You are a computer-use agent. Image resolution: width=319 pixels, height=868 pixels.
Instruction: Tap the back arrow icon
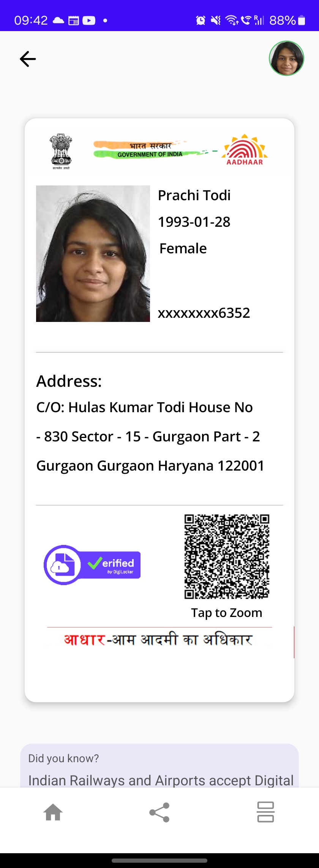28,59
